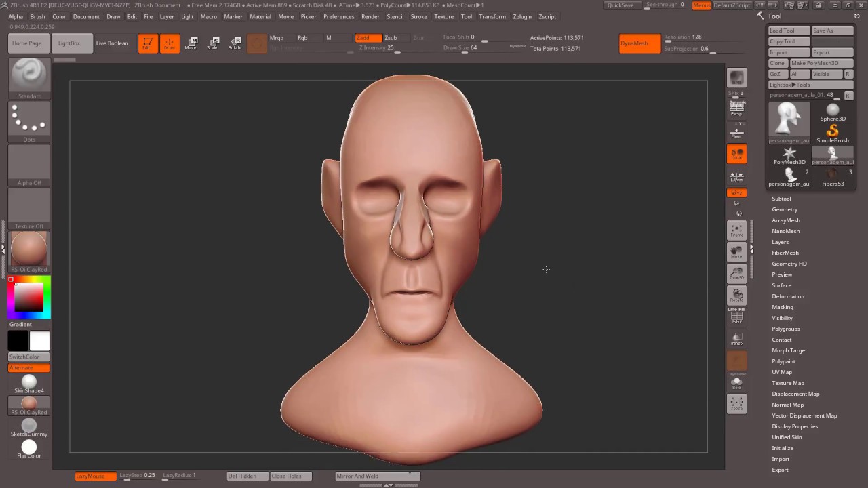Open the Zplugin menu

tap(522, 16)
